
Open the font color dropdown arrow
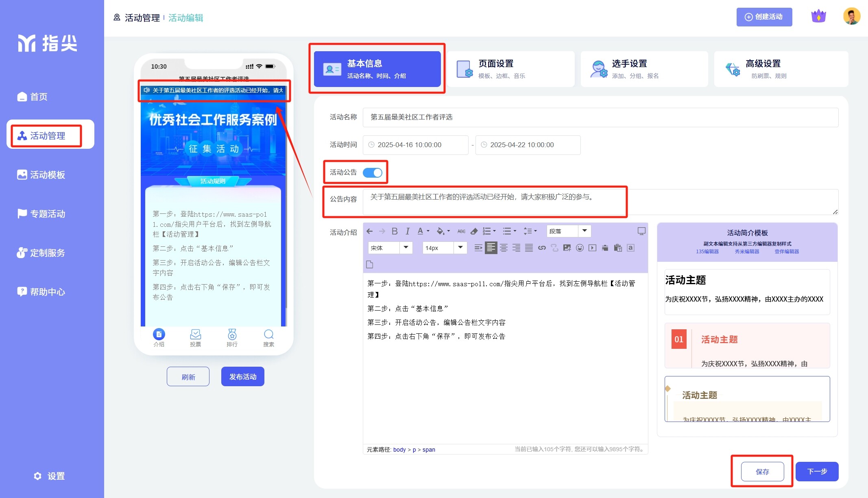(428, 231)
